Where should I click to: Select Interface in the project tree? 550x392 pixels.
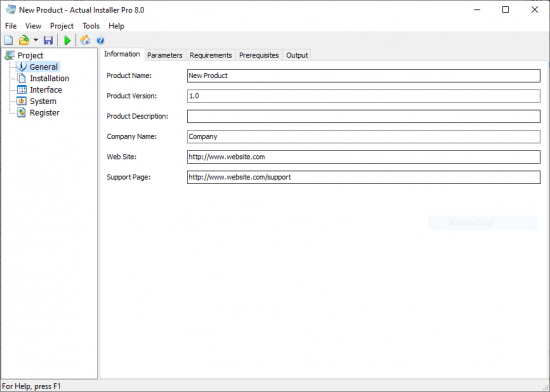click(x=46, y=90)
